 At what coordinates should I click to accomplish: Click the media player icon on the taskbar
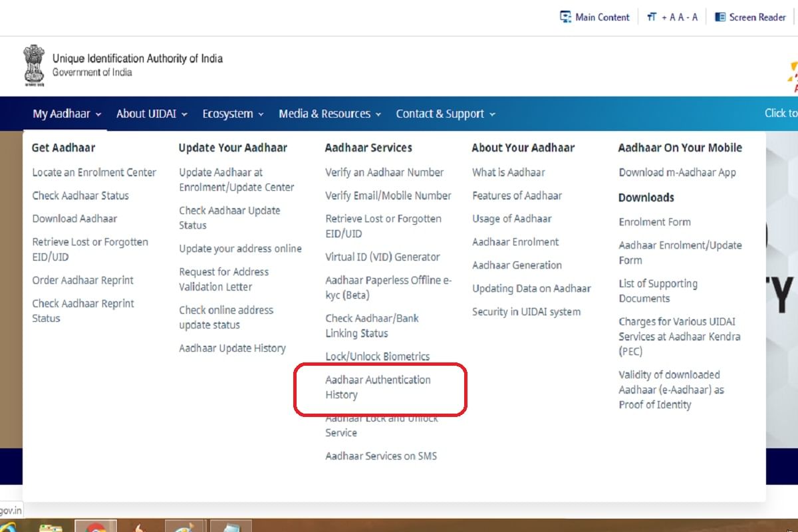coord(184,527)
